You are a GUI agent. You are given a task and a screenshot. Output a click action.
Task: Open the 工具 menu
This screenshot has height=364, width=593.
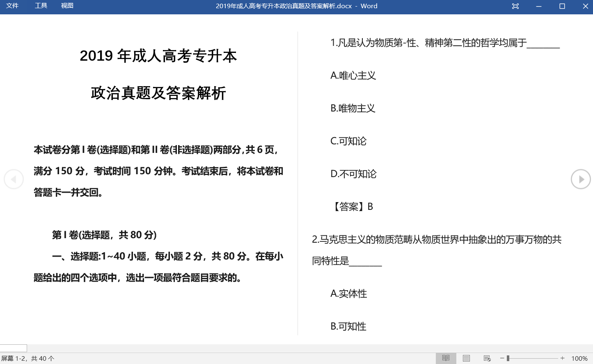(41, 6)
